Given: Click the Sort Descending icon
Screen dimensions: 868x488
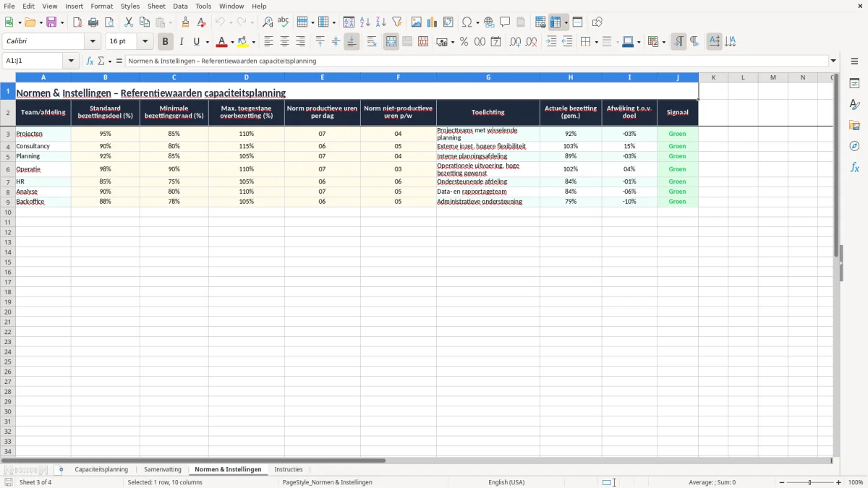Looking at the screenshot, I should pyautogui.click(x=381, y=22).
